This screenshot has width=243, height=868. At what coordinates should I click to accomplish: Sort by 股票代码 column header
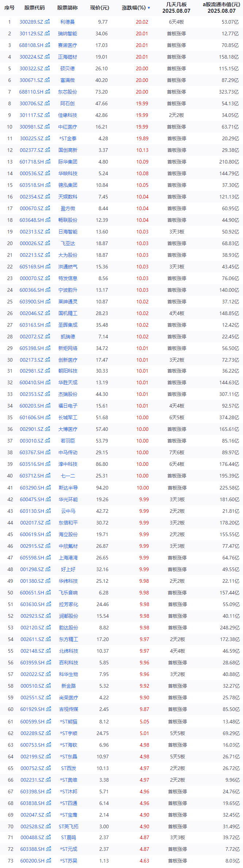point(35,8)
